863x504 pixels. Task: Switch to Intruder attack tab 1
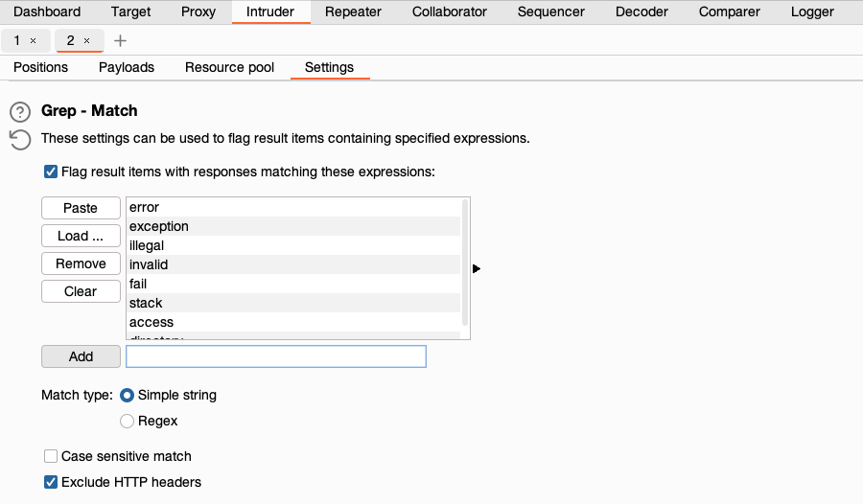click(x=17, y=40)
